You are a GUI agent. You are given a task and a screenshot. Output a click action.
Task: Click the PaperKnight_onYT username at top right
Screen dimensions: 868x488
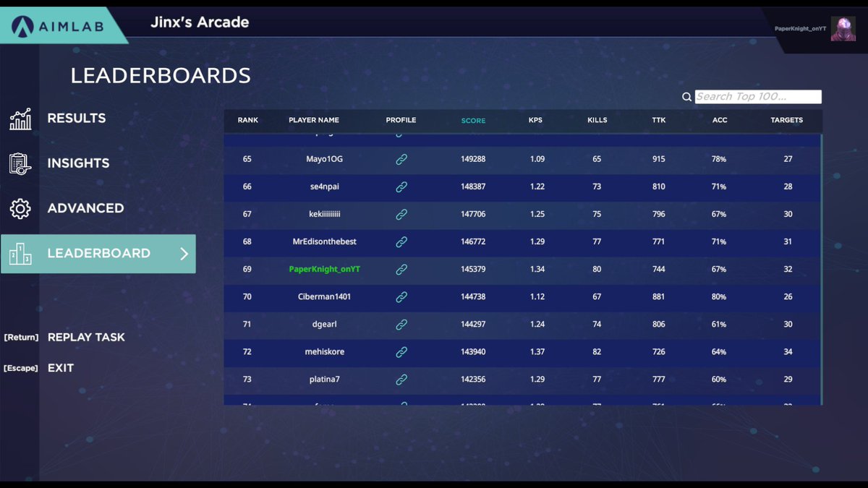800,29
